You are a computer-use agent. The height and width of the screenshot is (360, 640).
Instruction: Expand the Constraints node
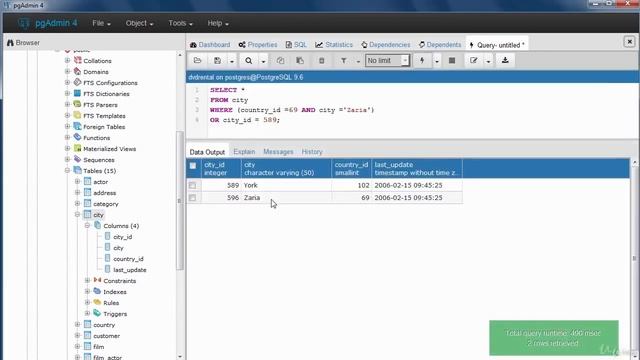87,280
